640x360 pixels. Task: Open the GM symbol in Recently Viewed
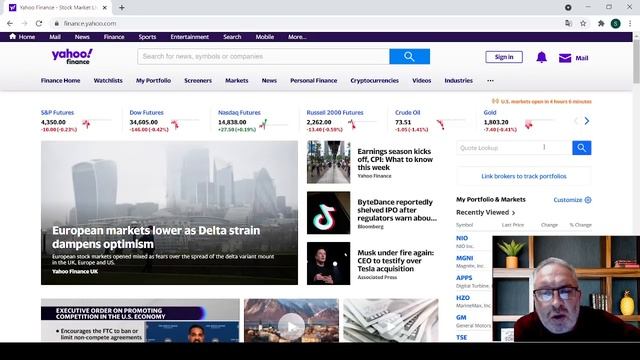tap(461, 317)
